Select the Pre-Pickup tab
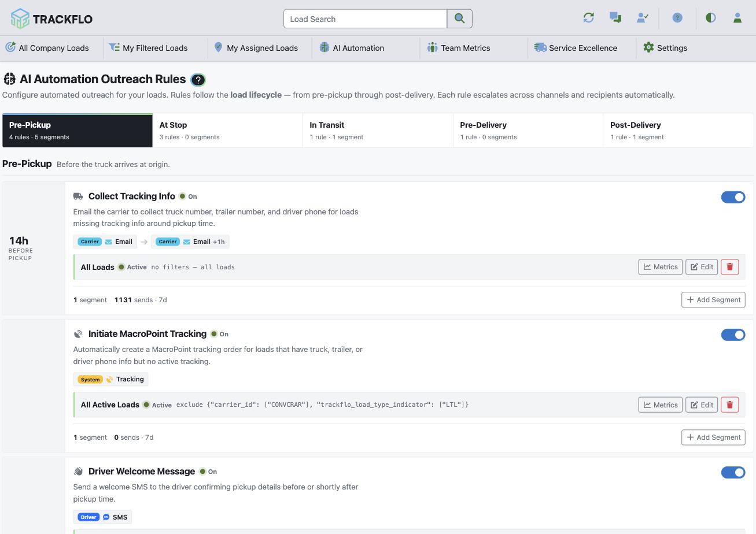Image resolution: width=756 pixels, height=534 pixels. [78, 131]
